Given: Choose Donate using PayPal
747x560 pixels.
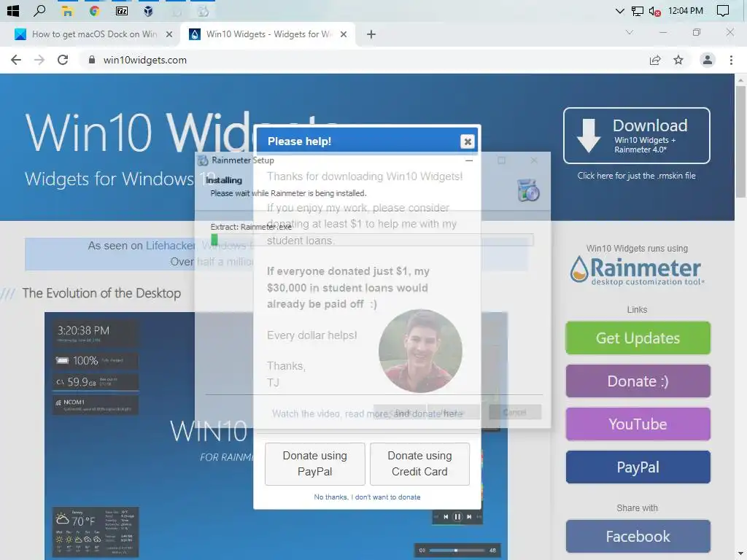Looking at the screenshot, I should (315, 464).
